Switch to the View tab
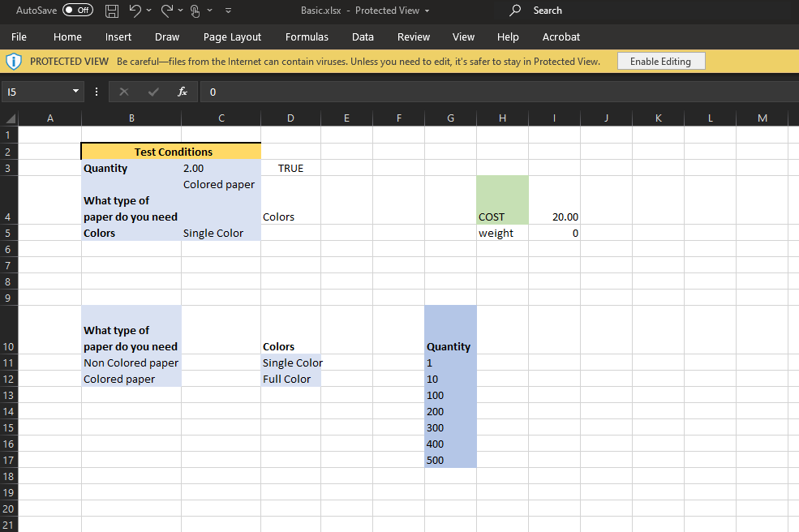 pyautogui.click(x=463, y=36)
